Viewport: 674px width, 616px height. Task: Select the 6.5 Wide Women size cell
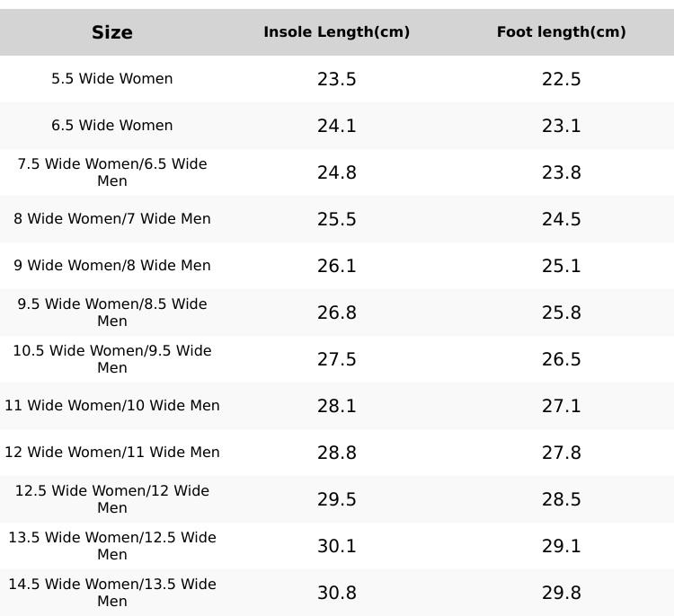click(x=112, y=126)
